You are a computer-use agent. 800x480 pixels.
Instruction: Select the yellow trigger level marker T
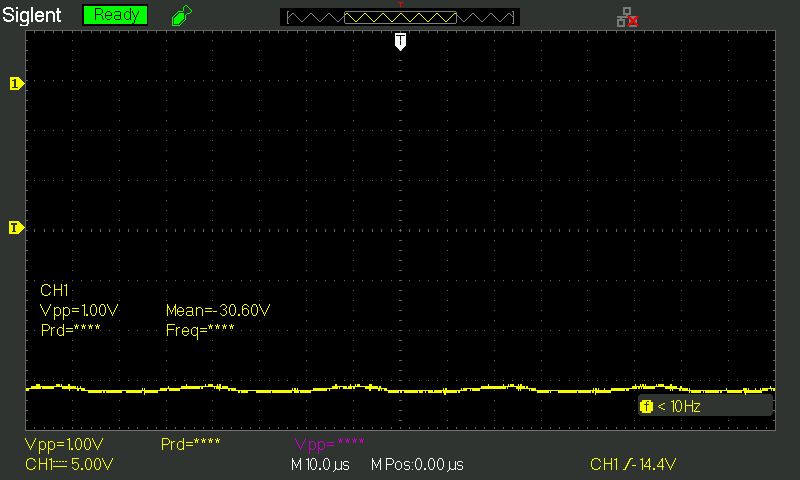[x=16, y=228]
